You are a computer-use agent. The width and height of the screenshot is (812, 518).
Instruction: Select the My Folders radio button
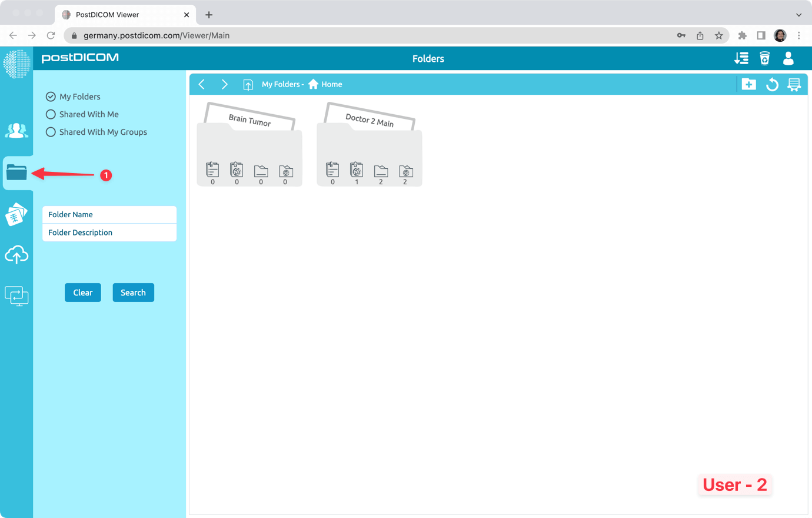[x=51, y=97]
